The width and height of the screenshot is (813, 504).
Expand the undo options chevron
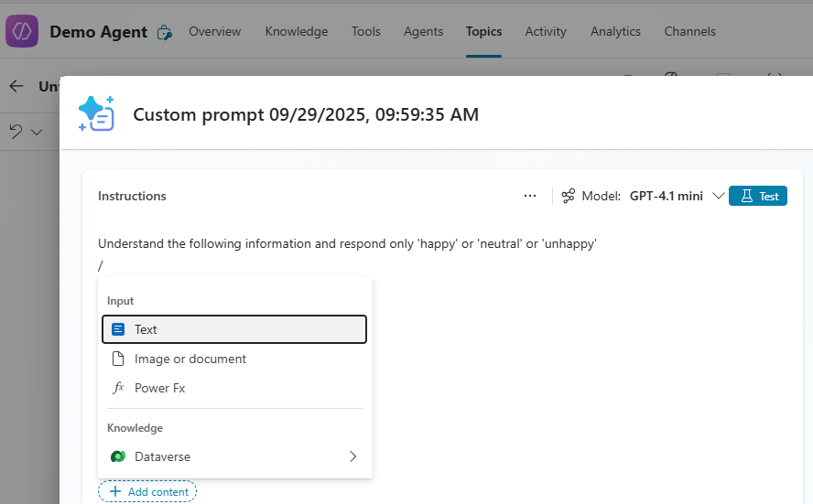(37, 132)
